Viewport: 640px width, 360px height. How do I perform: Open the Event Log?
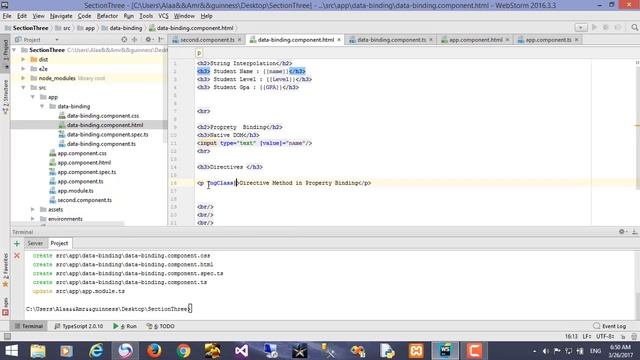tap(609, 326)
